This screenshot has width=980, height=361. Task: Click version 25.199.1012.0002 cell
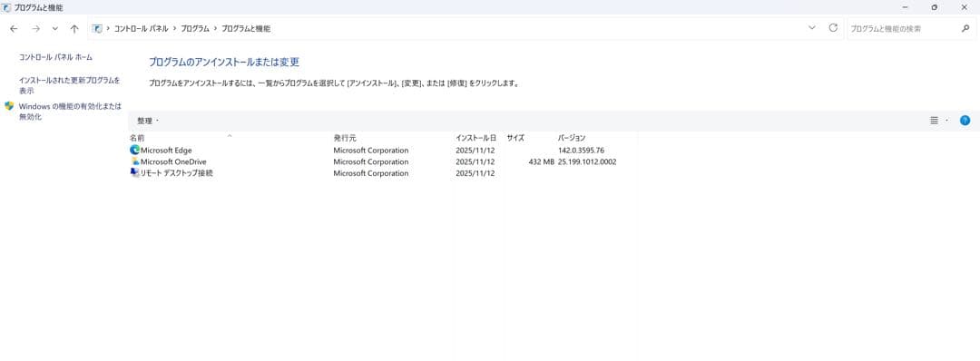(587, 161)
